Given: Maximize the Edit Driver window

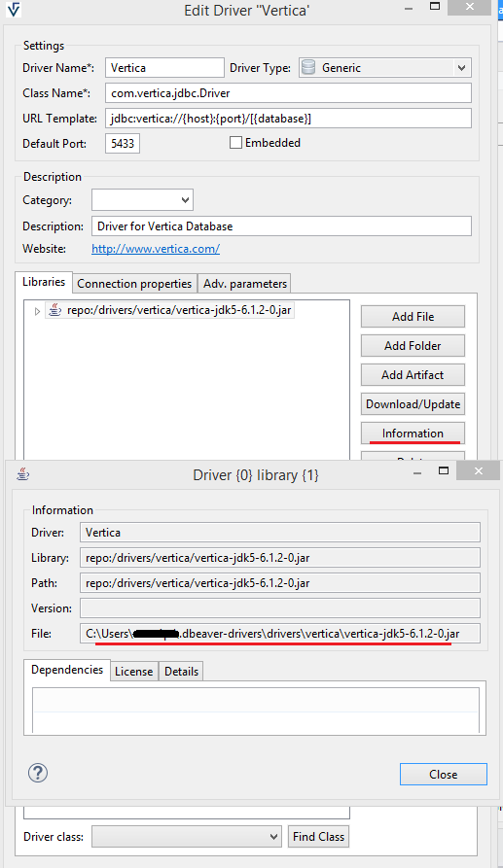Looking at the screenshot, I should tap(435, 7).
